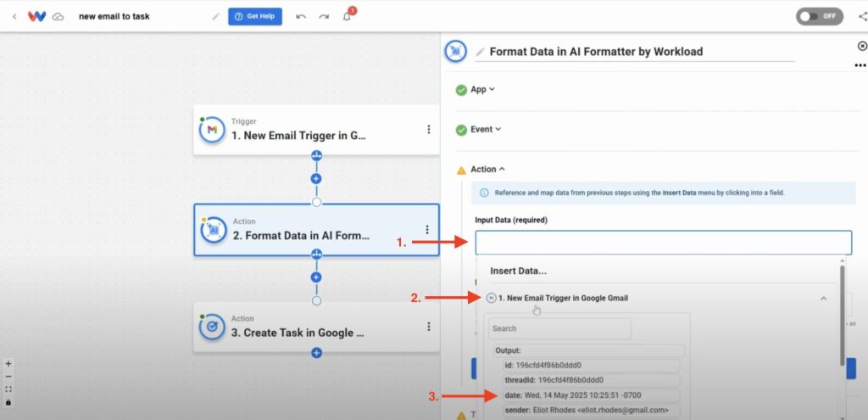The image size is (868, 420).
Task: Zoom out on the canvas
Action: click(8, 377)
